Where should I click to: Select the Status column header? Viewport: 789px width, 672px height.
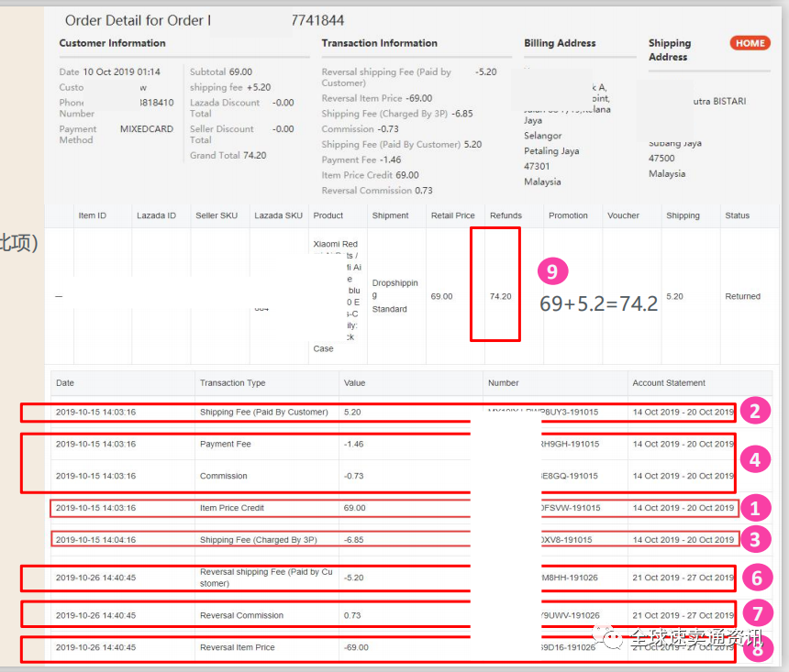click(x=737, y=215)
